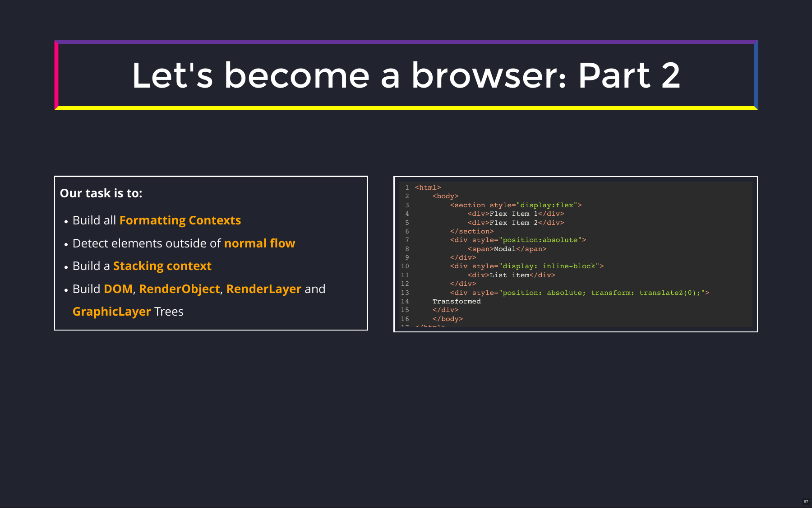Click the "</body>" closing tag line
Image resolution: width=812 pixels, height=508 pixels.
click(x=448, y=319)
